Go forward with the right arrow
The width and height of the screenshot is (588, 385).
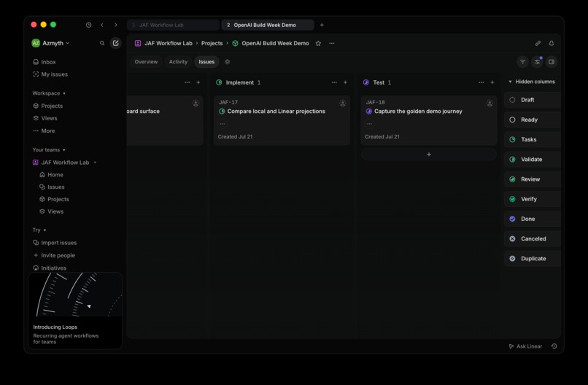pyautogui.click(x=116, y=25)
